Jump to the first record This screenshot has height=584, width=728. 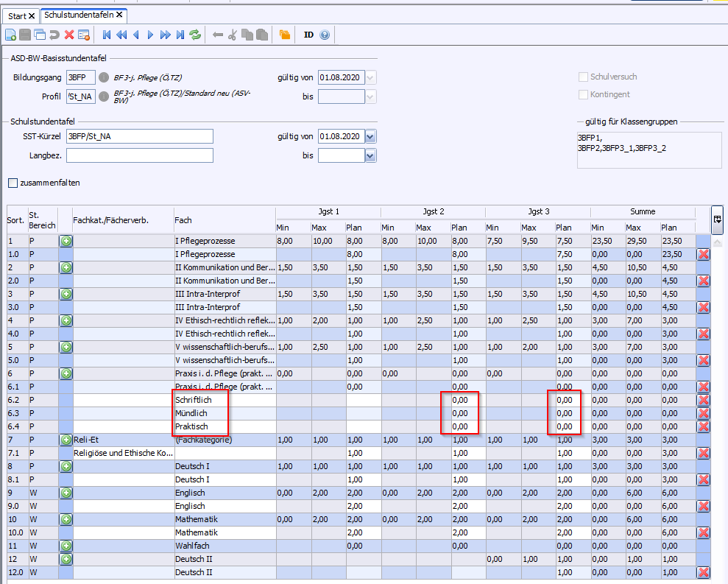pyautogui.click(x=107, y=35)
